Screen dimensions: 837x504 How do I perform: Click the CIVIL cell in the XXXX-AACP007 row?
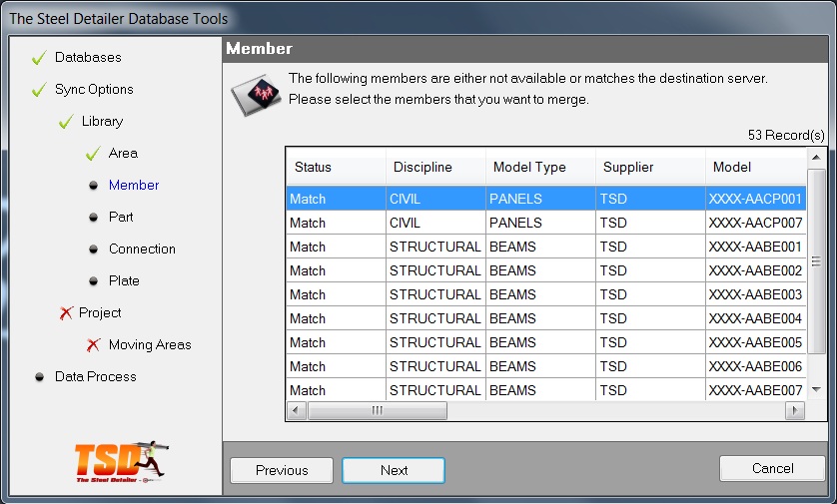point(435,223)
